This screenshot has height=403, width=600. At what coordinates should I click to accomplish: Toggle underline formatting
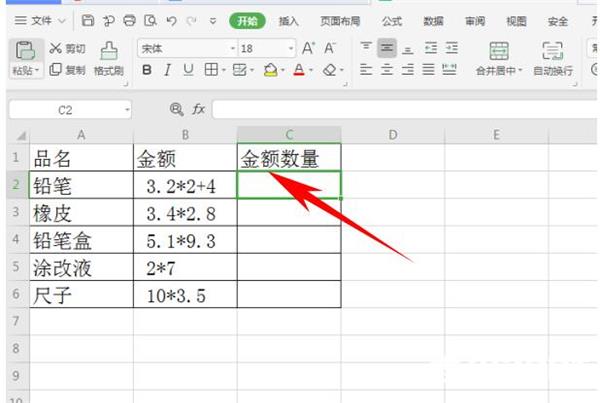[x=188, y=70]
